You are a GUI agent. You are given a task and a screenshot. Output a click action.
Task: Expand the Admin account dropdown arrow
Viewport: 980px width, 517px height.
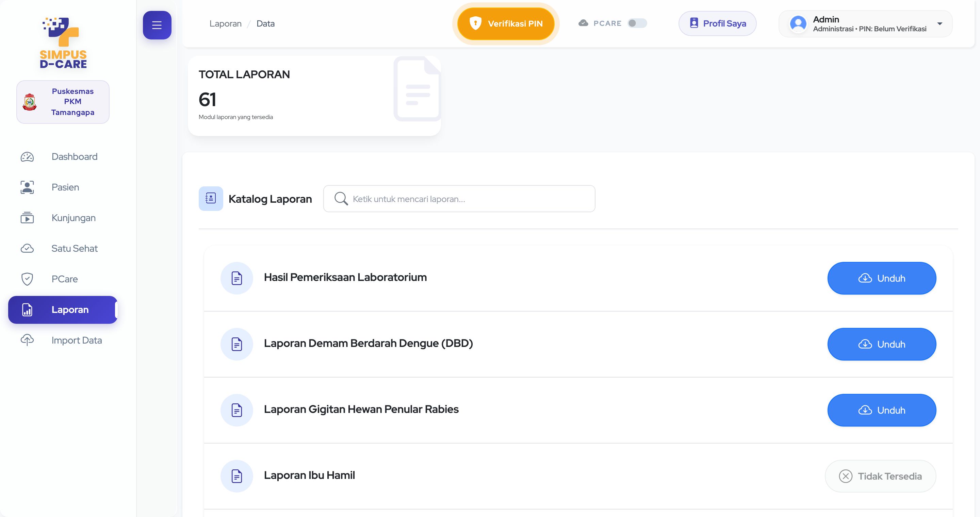click(940, 23)
